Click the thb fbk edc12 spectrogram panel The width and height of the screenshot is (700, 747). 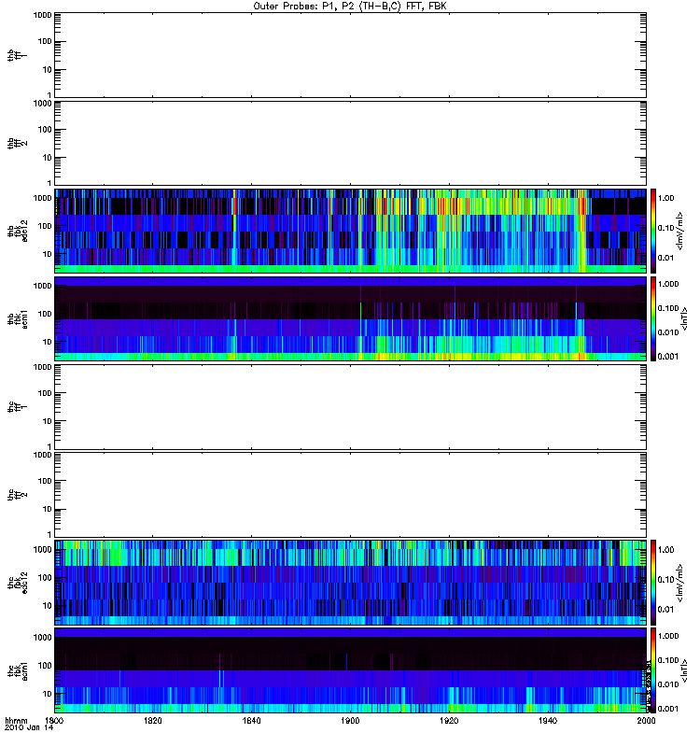pyautogui.click(x=351, y=231)
